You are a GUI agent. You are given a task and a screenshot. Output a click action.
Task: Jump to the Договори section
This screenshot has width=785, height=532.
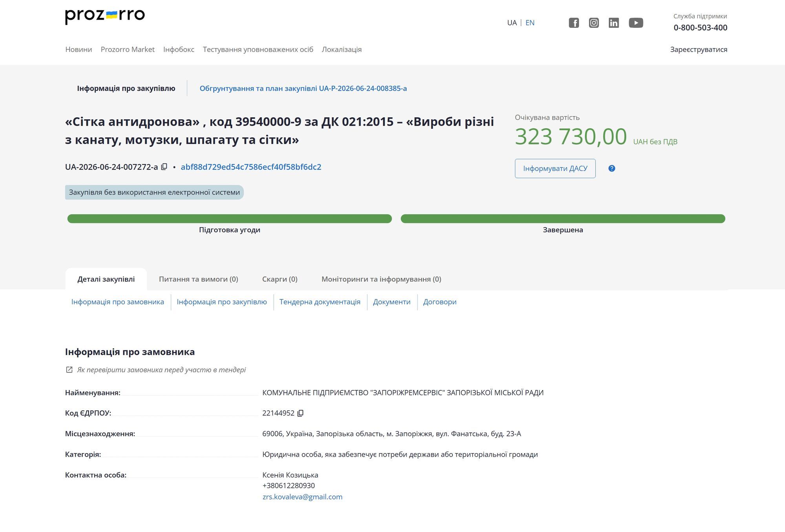[440, 302]
